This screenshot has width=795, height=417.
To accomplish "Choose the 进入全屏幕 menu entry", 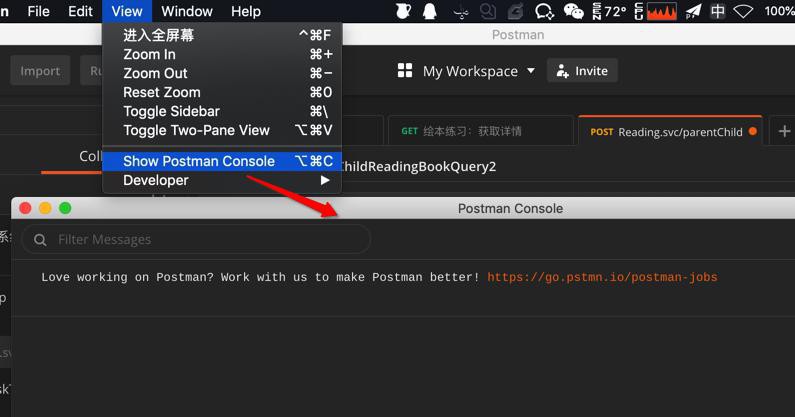I will [222, 35].
